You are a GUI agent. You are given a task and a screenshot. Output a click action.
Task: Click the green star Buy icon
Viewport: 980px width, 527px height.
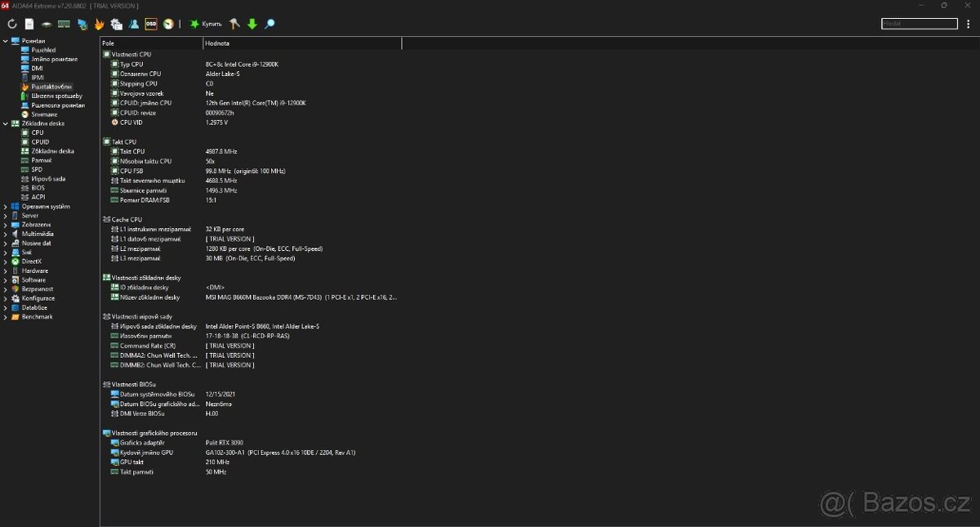point(194,25)
